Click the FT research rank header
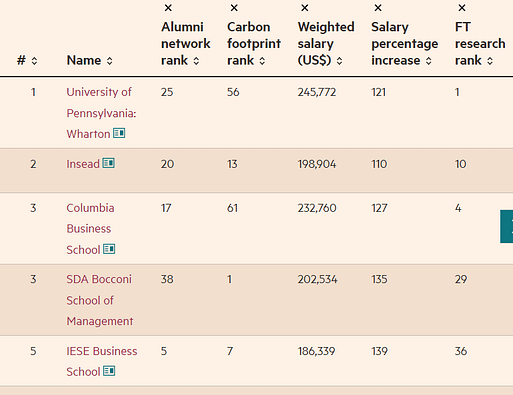Image resolution: width=513 pixels, height=395 pixels. (480, 44)
